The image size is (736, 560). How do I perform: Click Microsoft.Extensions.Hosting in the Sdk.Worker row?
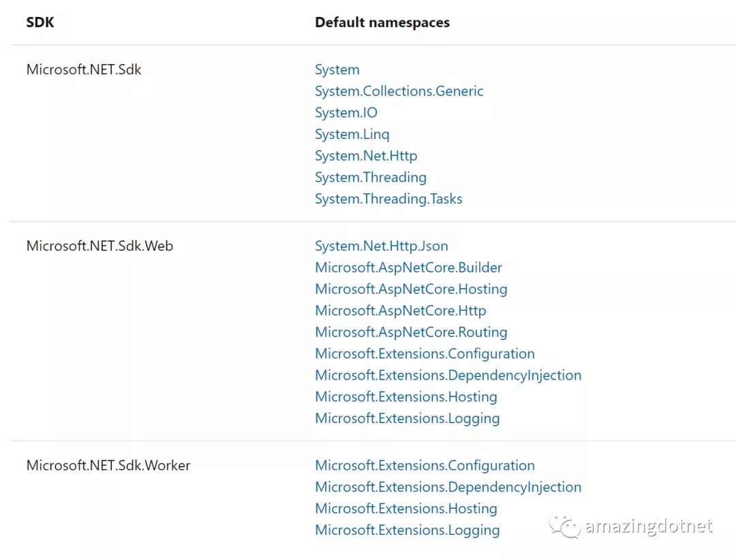tap(405, 509)
